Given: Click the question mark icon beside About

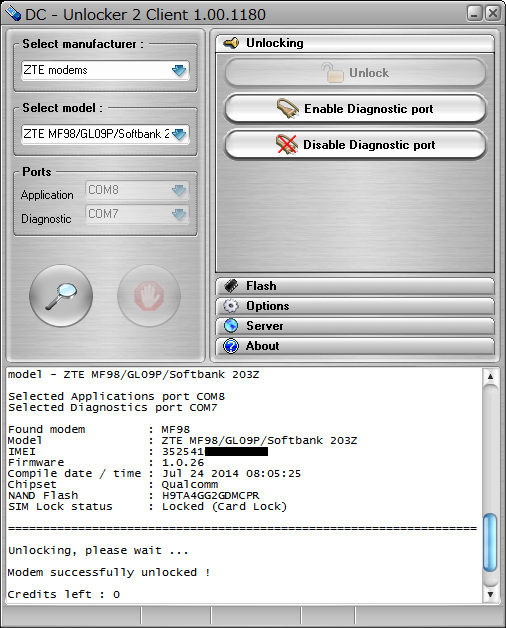Looking at the screenshot, I should 231,346.
